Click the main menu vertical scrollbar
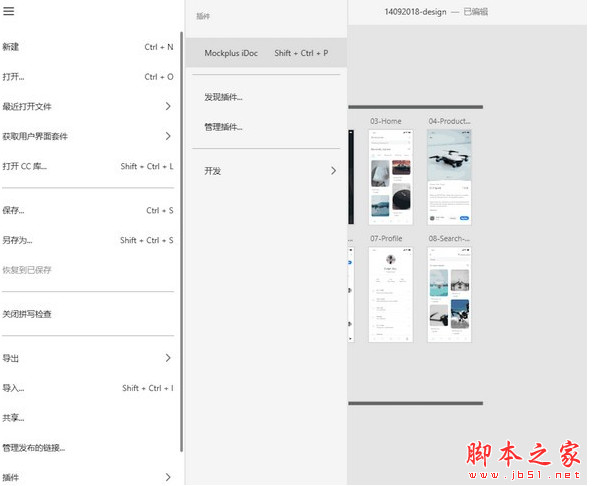Viewport: 592px width, 486px height. point(182,242)
